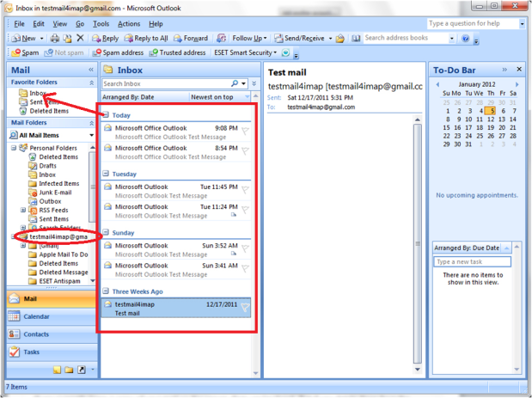Click the ESET round icon in toolbar
This screenshot has width=532, height=398.
click(285, 52)
